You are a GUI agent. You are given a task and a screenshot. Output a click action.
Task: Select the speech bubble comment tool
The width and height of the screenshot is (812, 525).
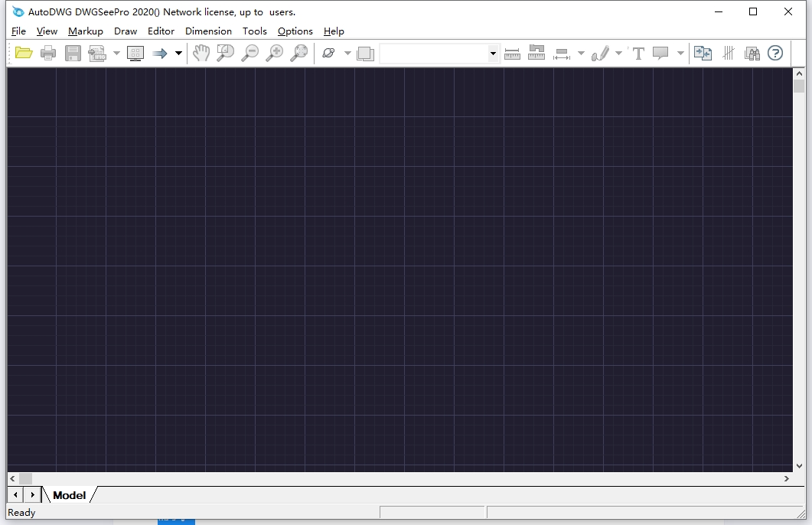point(660,53)
